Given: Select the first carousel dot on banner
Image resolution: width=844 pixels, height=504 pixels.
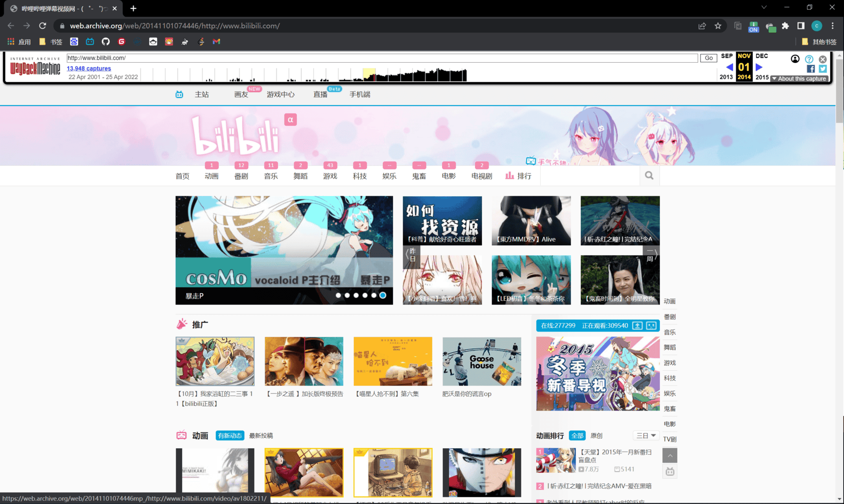Looking at the screenshot, I should [338, 295].
